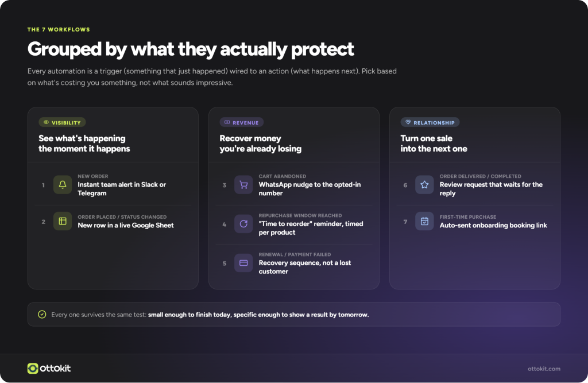
Task: Select 'New row in a live Google Sheet'
Action: [x=126, y=225]
